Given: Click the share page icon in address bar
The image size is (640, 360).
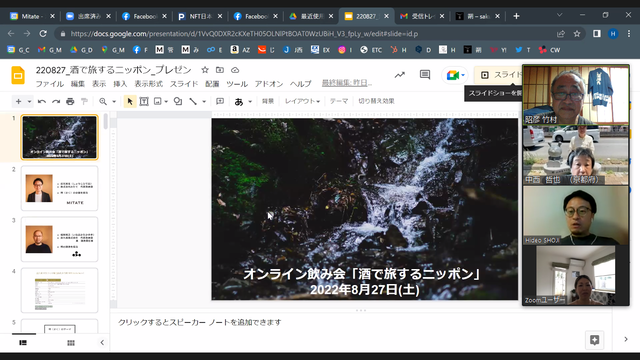Looking at the screenshot, I should pyautogui.click(x=561, y=34).
